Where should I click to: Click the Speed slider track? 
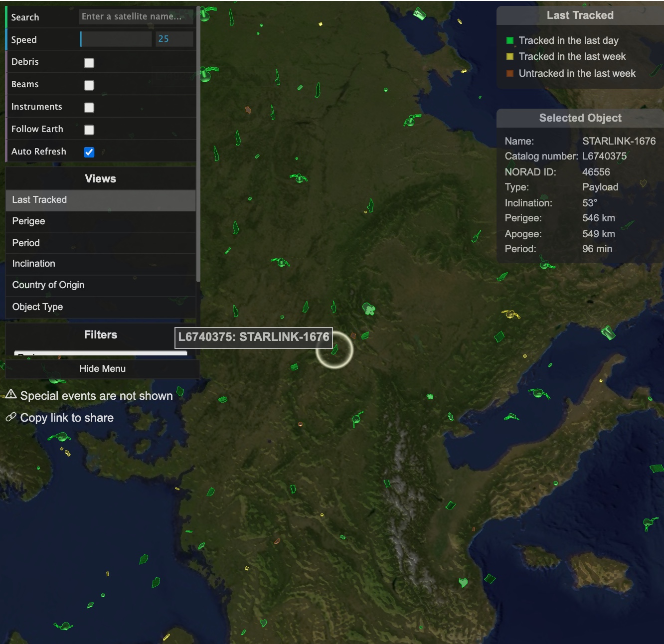(116, 39)
